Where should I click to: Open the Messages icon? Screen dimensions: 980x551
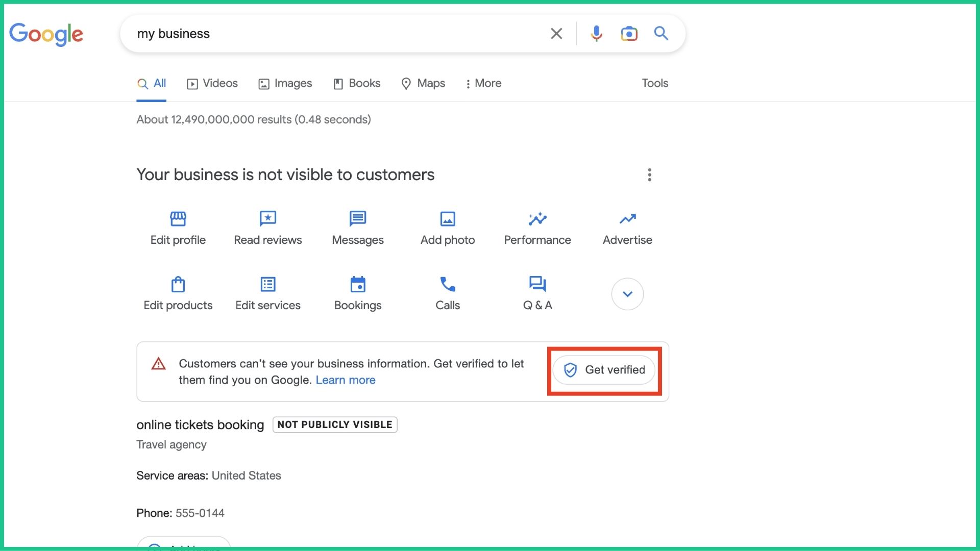tap(358, 219)
